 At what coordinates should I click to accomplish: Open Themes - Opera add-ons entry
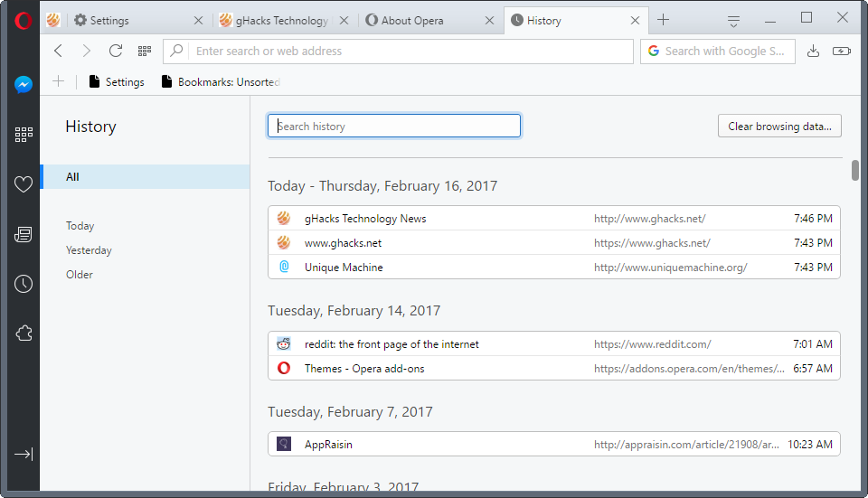click(554, 368)
